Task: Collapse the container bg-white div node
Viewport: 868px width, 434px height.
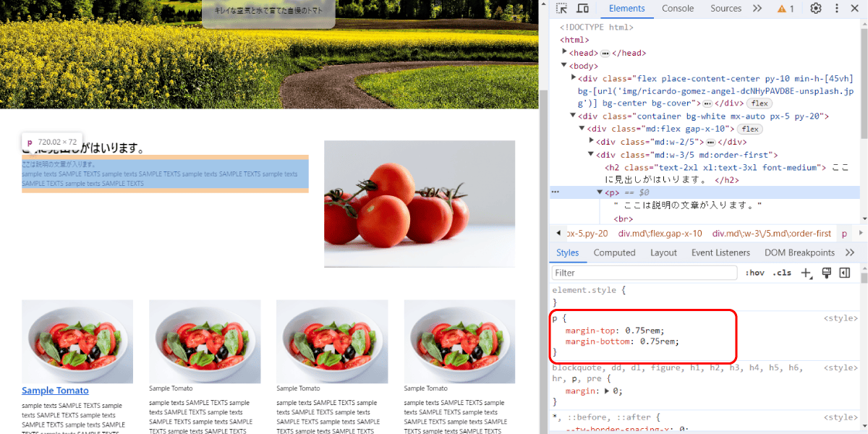Action: click(x=574, y=116)
